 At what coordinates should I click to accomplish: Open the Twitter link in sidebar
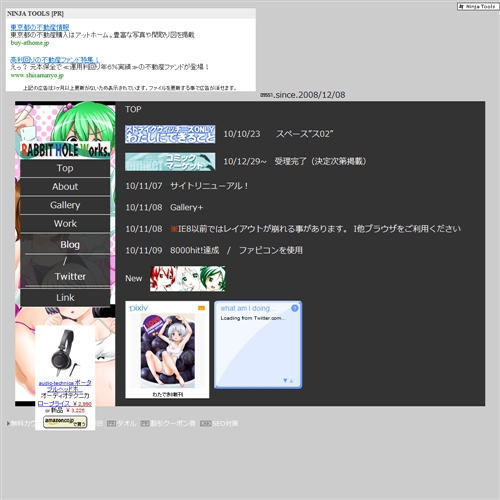click(70, 276)
